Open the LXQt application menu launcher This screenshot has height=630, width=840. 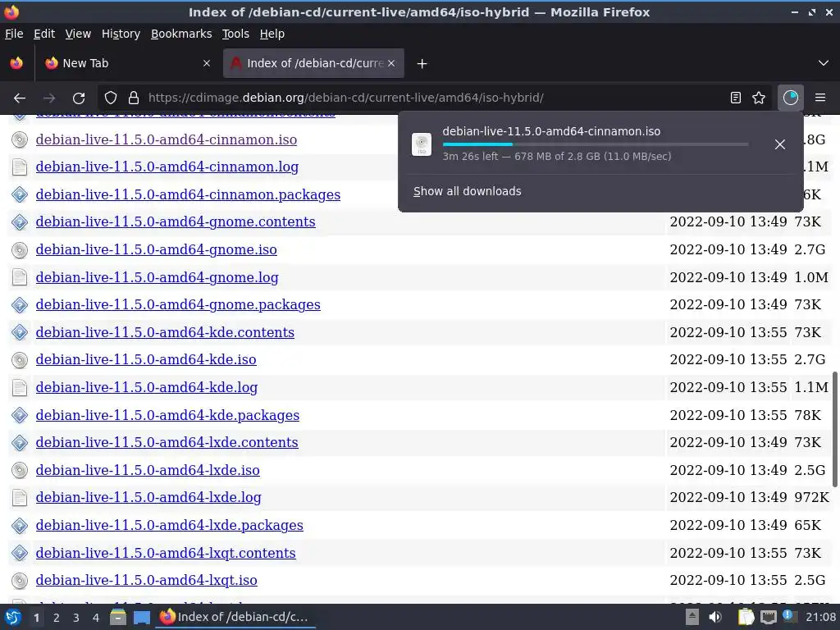click(12, 617)
